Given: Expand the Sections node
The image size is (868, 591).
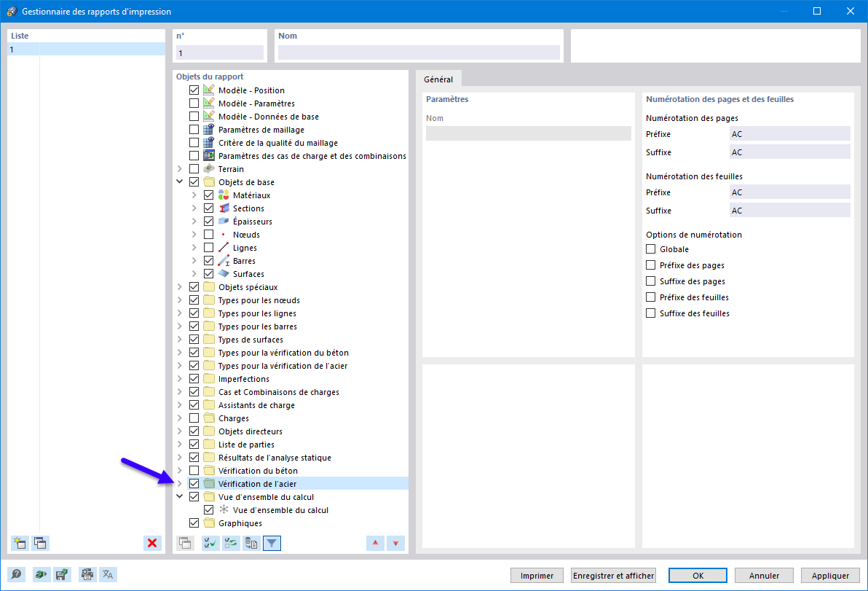Looking at the screenshot, I should coord(194,208).
